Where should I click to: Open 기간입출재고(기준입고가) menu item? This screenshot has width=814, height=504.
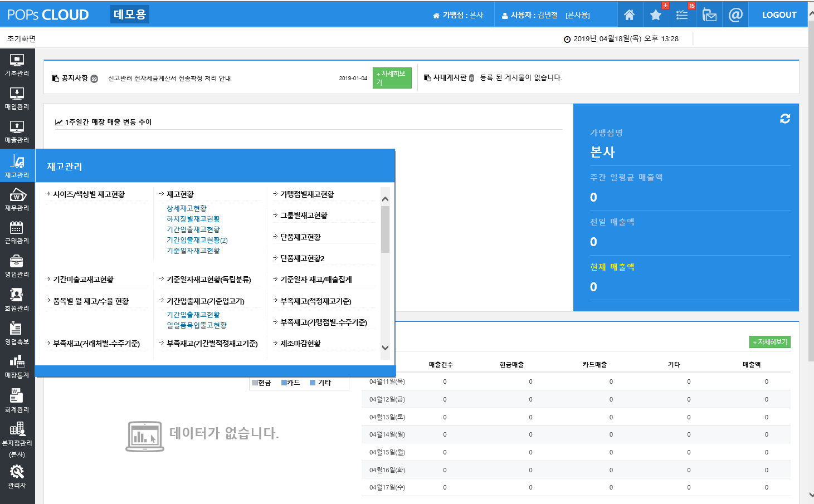206,301
